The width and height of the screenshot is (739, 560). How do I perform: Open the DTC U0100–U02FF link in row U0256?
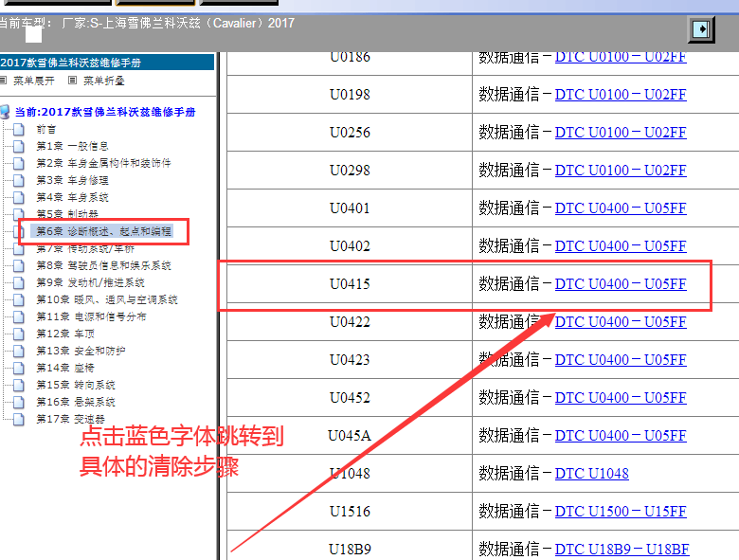point(621,133)
